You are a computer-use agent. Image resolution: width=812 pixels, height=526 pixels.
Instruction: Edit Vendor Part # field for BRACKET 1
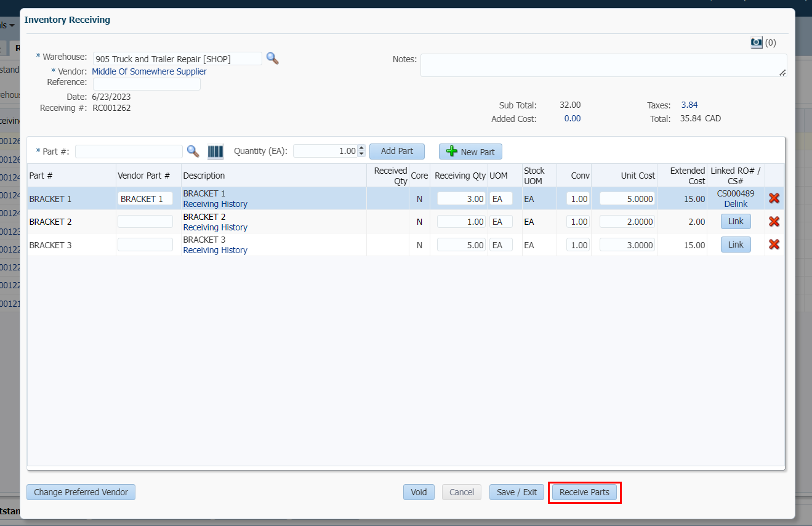[145, 199]
